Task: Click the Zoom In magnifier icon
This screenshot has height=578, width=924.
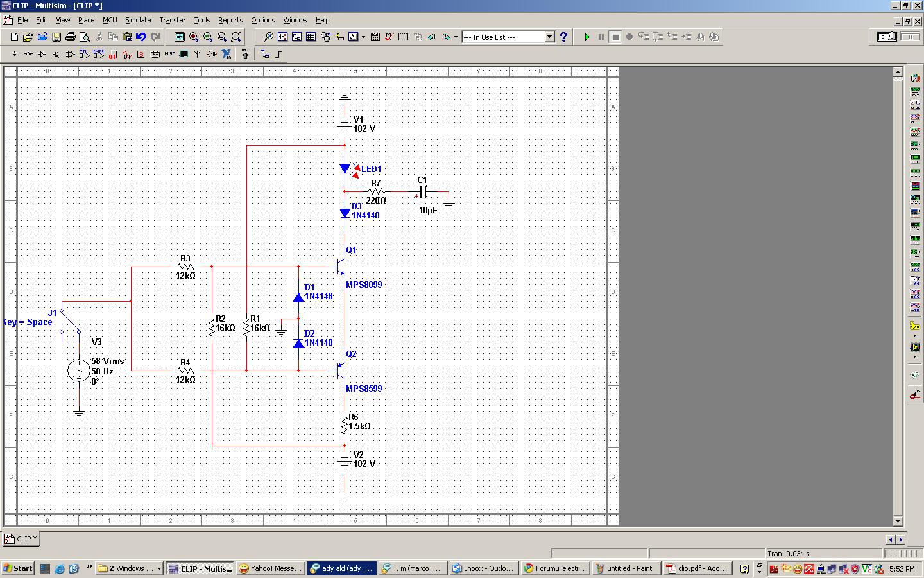Action: point(194,37)
